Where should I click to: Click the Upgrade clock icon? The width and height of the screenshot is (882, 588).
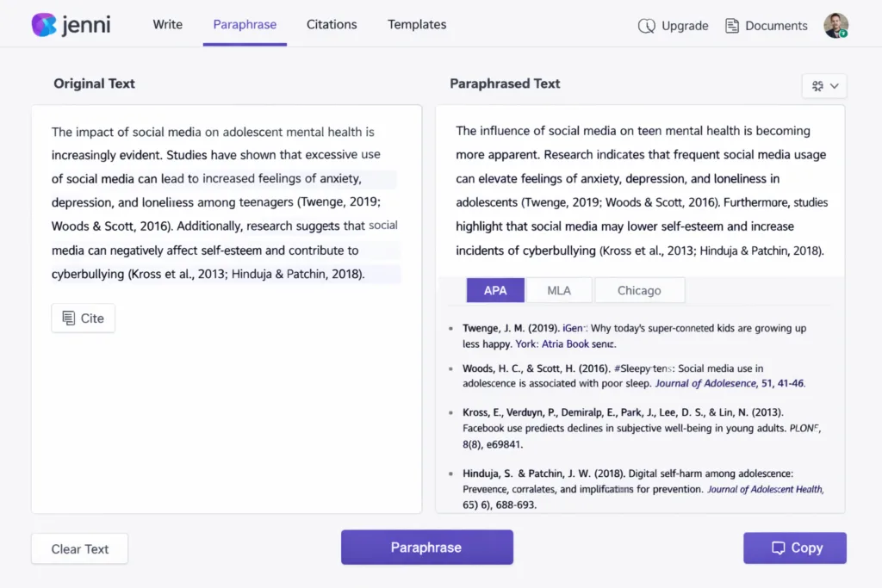pos(647,26)
